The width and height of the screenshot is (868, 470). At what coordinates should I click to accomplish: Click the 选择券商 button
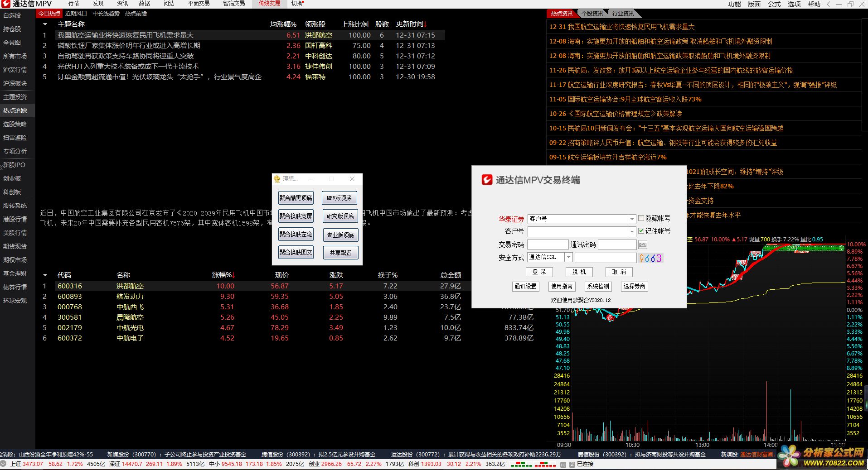click(634, 286)
